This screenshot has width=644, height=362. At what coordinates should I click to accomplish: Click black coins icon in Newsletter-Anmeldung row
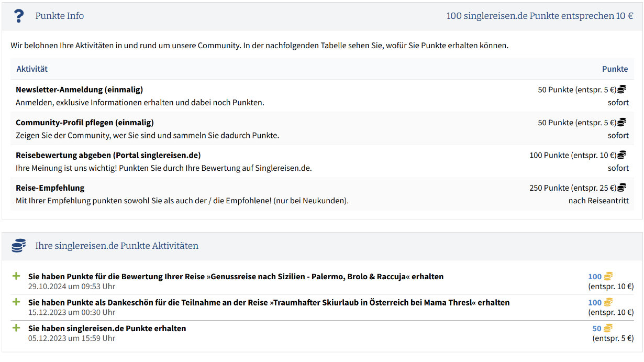[622, 90]
